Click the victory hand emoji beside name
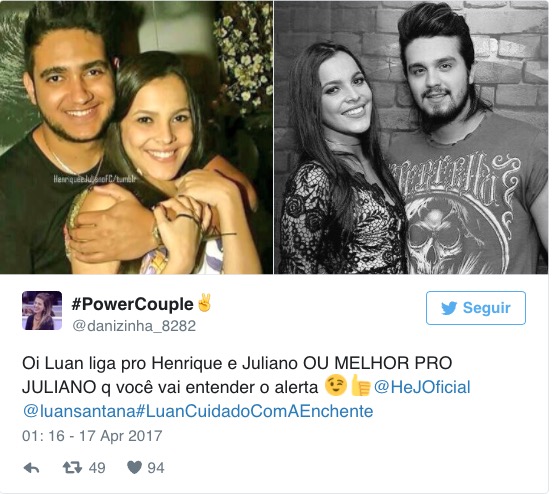The height and width of the screenshot is (494, 552). pyautogui.click(x=204, y=302)
